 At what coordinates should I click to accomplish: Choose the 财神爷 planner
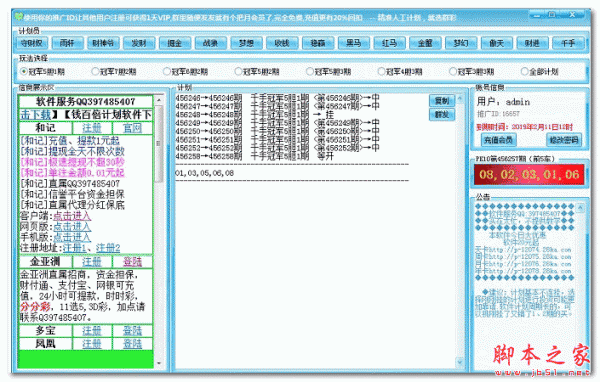[x=103, y=43]
